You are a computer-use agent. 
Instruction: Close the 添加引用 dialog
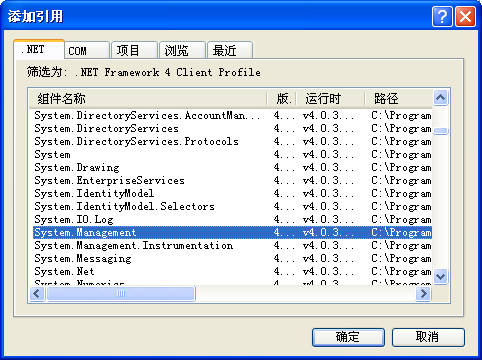coord(465,16)
